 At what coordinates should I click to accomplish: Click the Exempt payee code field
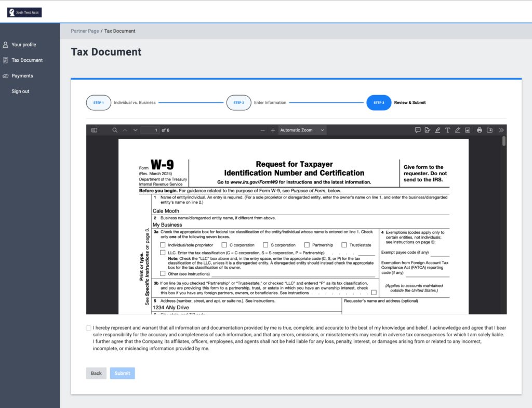coord(440,253)
